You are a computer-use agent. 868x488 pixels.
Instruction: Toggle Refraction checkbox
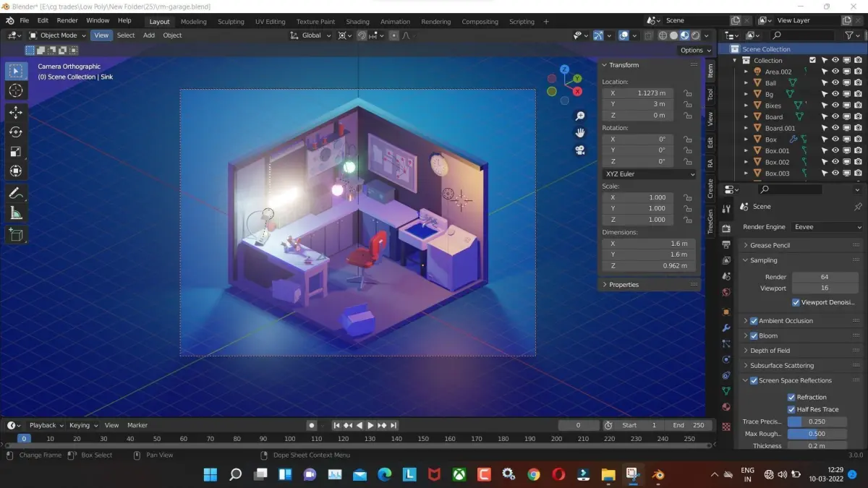[x=791, y=397]
